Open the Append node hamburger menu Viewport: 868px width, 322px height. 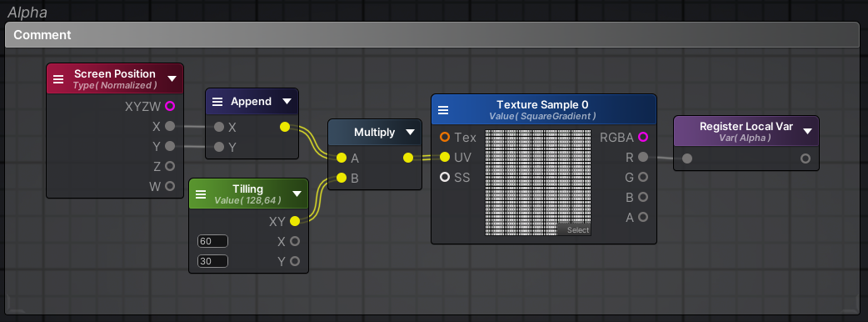pyautogui.click(x=217, y=102)
